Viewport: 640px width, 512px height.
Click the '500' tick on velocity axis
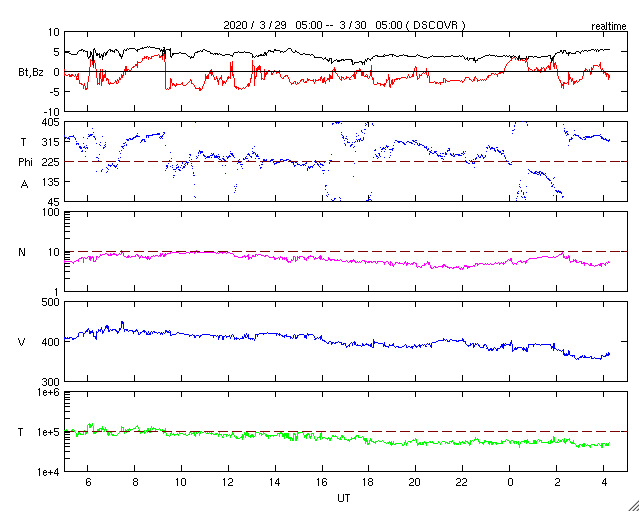coord(52,302)
